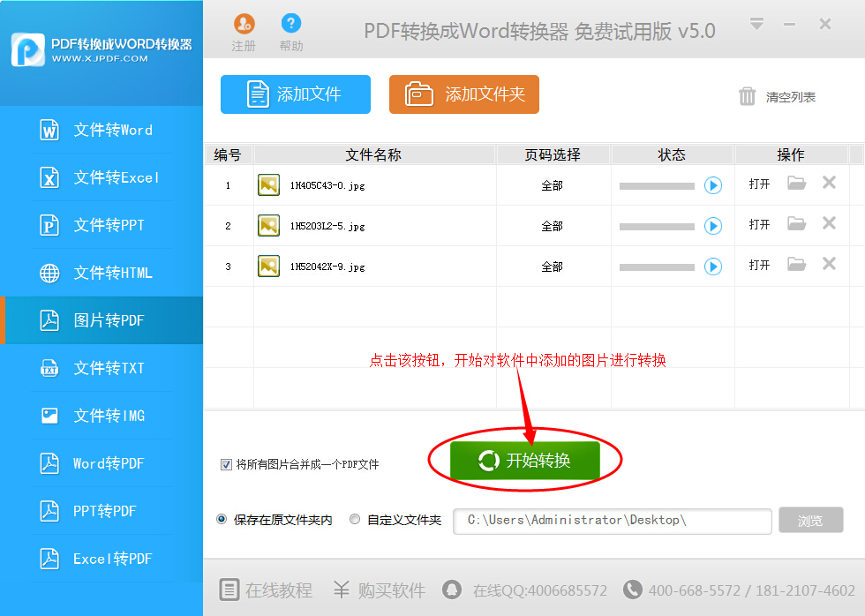The image size is (865, 616).
Task: Click the Excel转PDF icon
Action: pyautogui.click(x=49, y=559)
